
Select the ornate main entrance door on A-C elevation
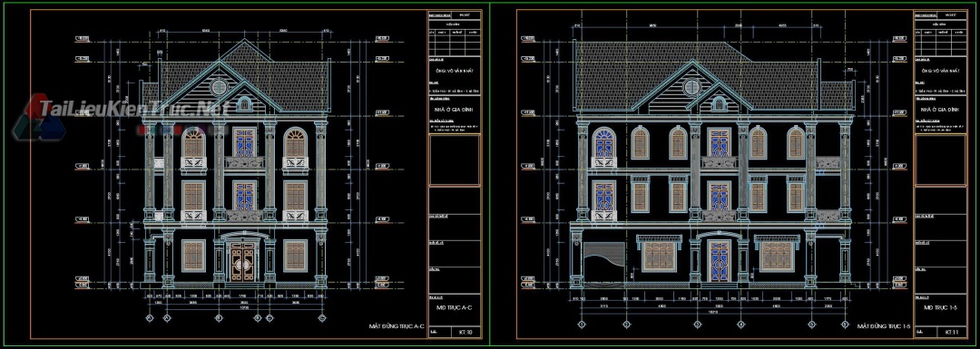coord(243,262)
